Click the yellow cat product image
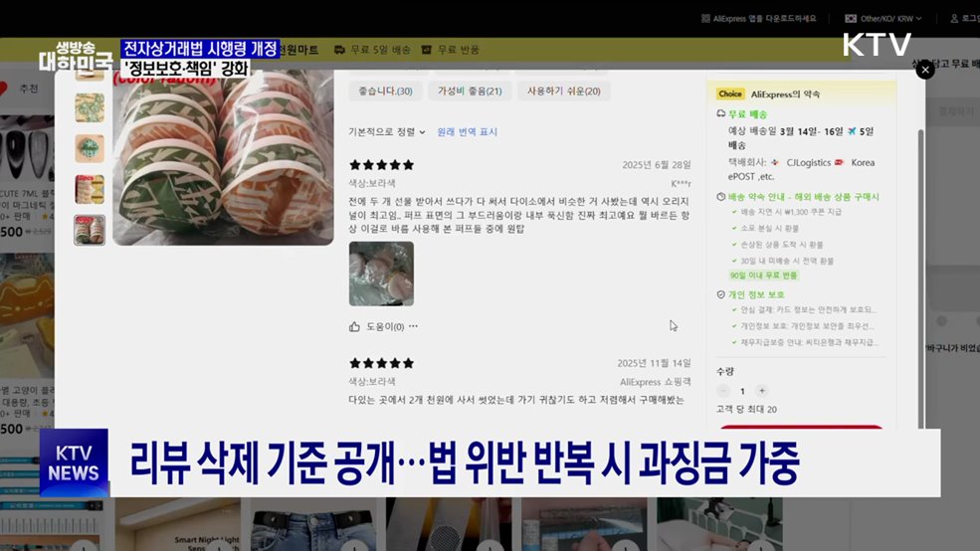Image resolution: width=980 pixels, height=551 pixels. [27, 315]
